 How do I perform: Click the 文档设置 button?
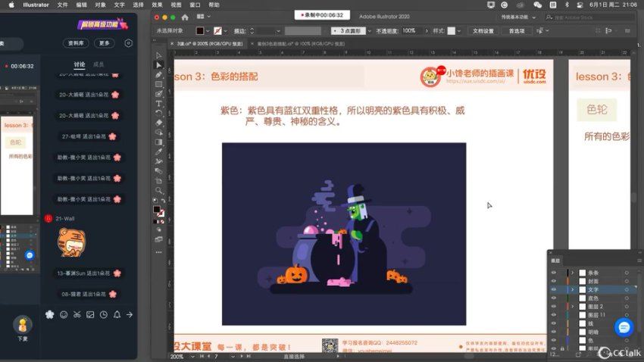(483, 31)
